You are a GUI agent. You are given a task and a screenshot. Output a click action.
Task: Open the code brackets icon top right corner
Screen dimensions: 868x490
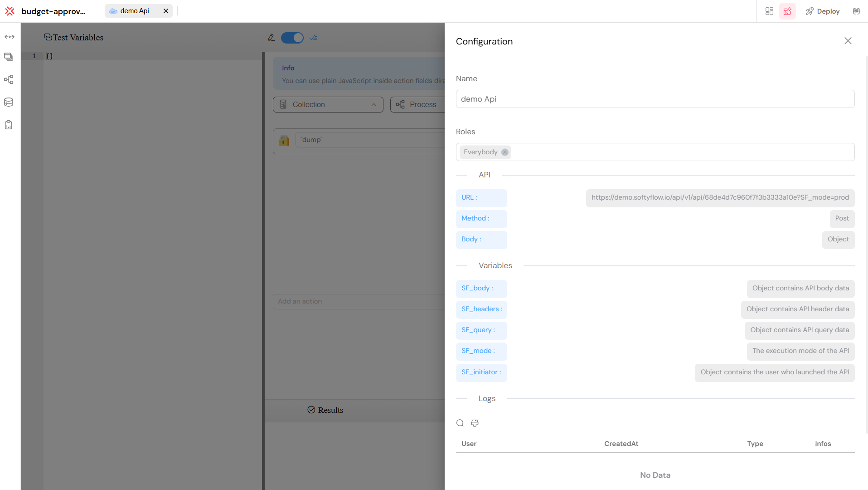[x=856, y=11]
